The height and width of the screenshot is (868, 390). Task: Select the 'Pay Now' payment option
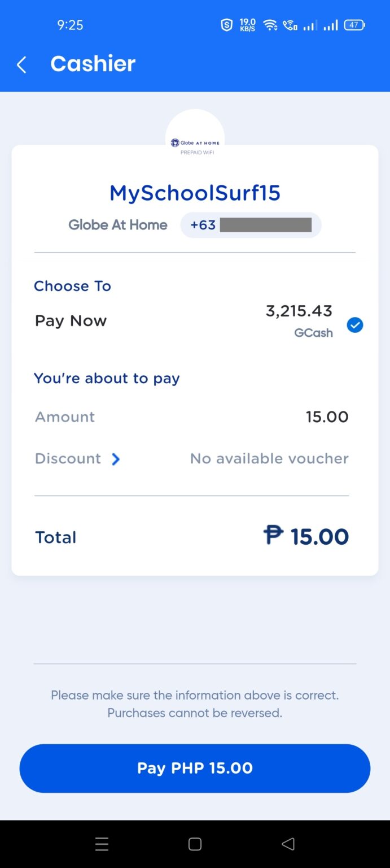coord(71,320)
